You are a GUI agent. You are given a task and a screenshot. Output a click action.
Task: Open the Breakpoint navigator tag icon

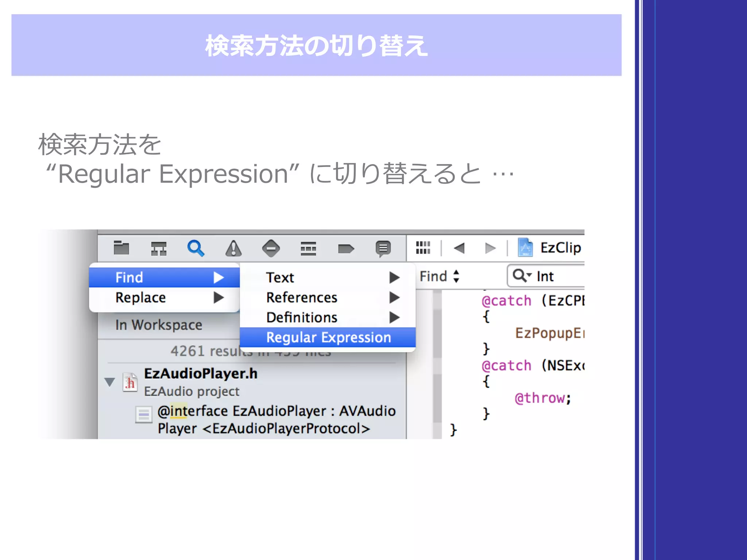point(346,249)
